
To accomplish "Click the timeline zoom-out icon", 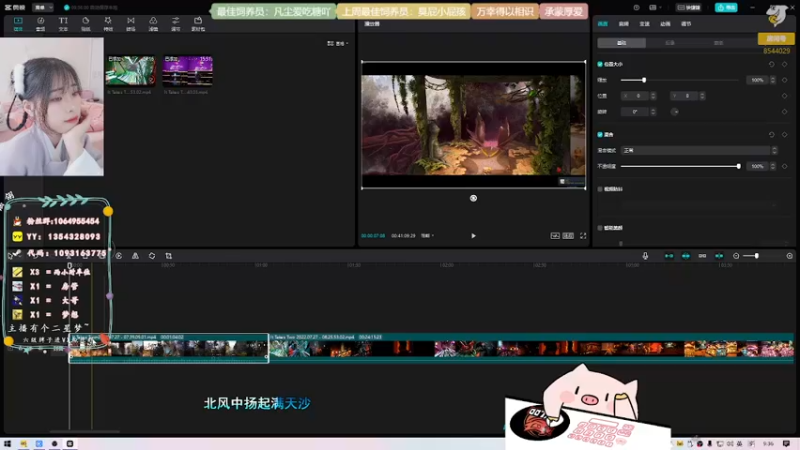I will [736, 256].
